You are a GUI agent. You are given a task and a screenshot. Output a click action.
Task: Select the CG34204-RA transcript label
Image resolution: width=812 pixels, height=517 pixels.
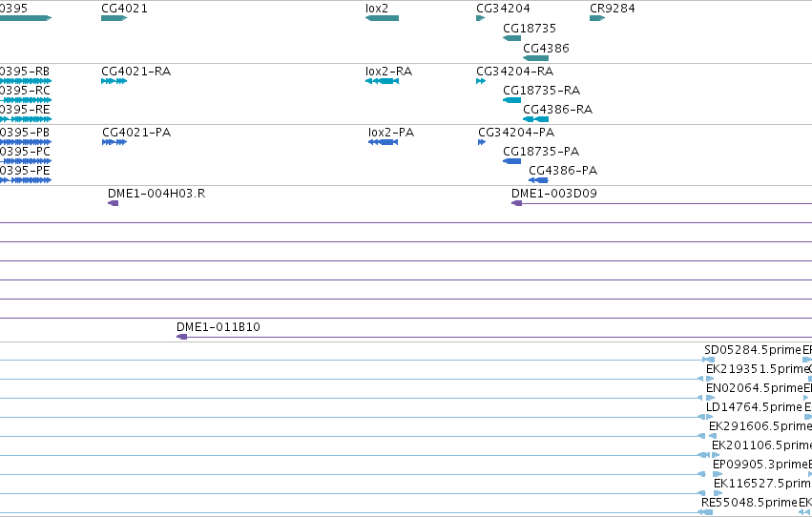pyautogui.click(x=514, y=71)
